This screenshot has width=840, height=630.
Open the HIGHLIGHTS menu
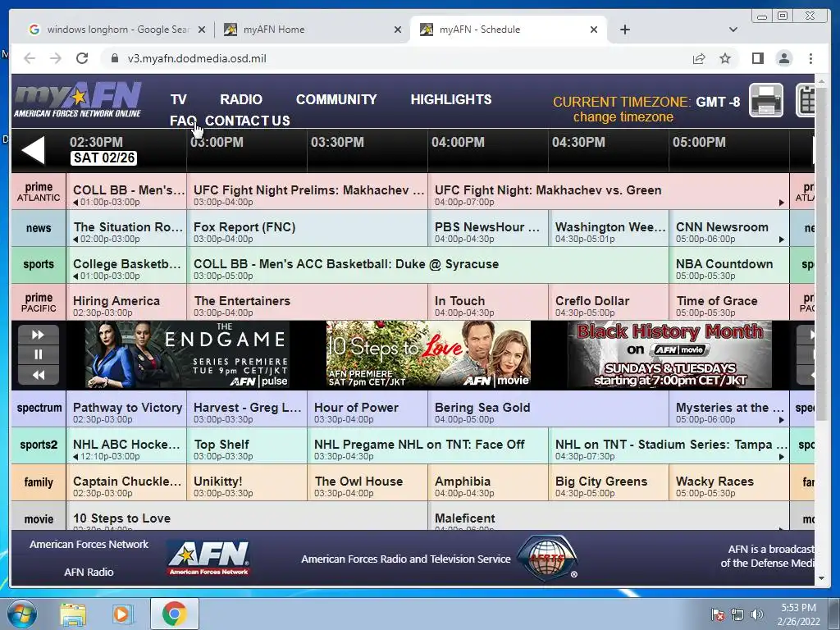click(451, 99)
